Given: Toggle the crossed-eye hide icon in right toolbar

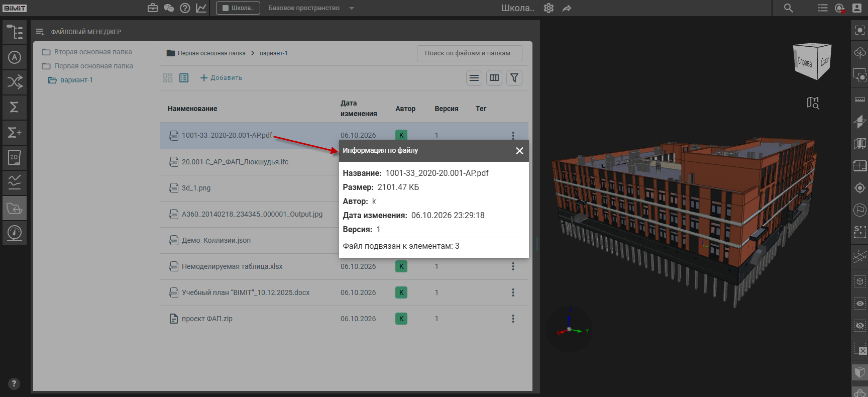Looking at the screenshot, I should point(860,326).
